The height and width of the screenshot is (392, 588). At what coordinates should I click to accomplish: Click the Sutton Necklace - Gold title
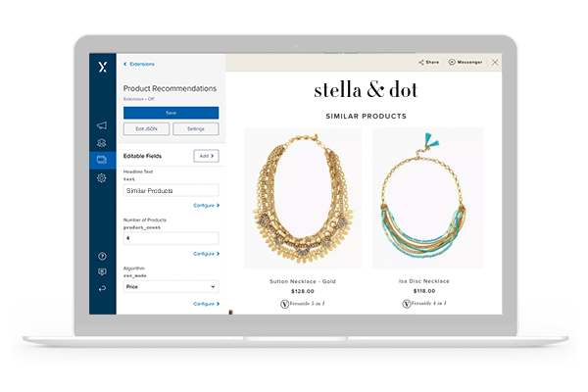click(303, 281)
